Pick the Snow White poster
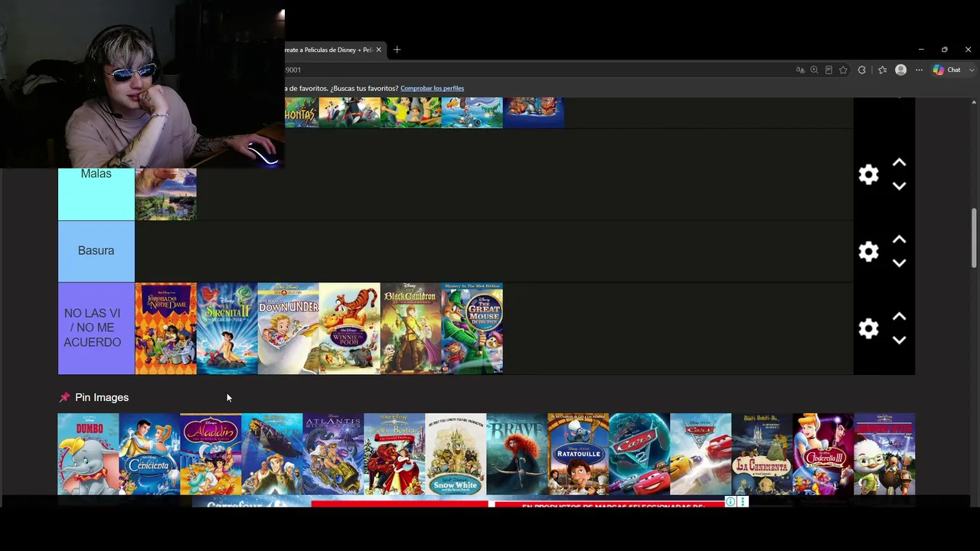980x551 pixels. pos(456,455)
